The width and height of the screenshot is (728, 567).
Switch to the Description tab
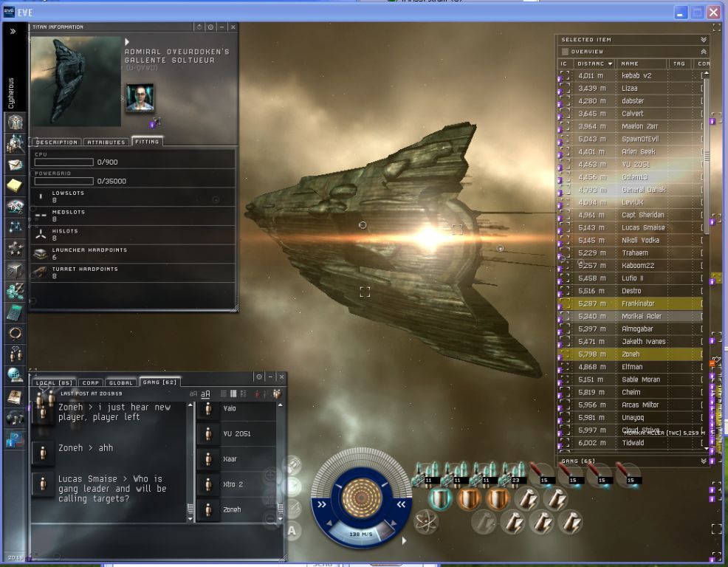pos(56,142)
